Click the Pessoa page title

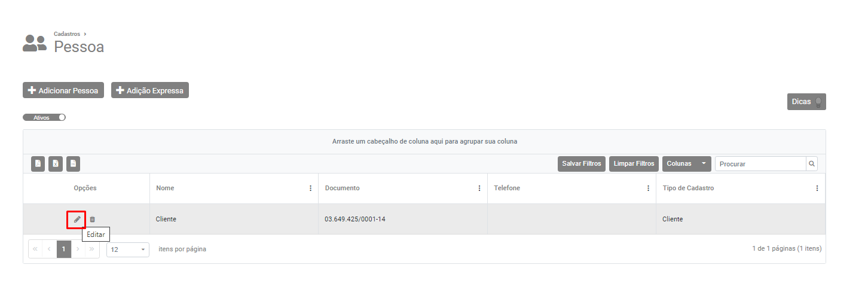tap(79, 47)
